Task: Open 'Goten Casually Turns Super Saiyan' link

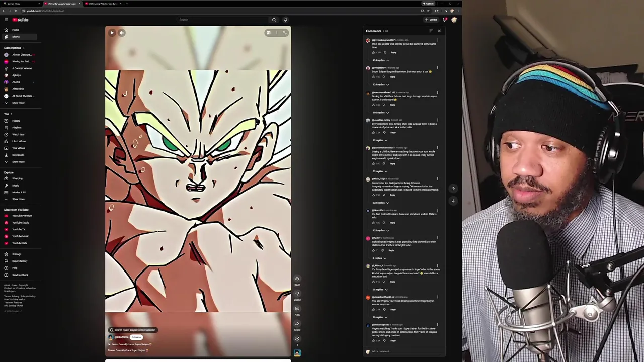Action: [x=130, y=344]
